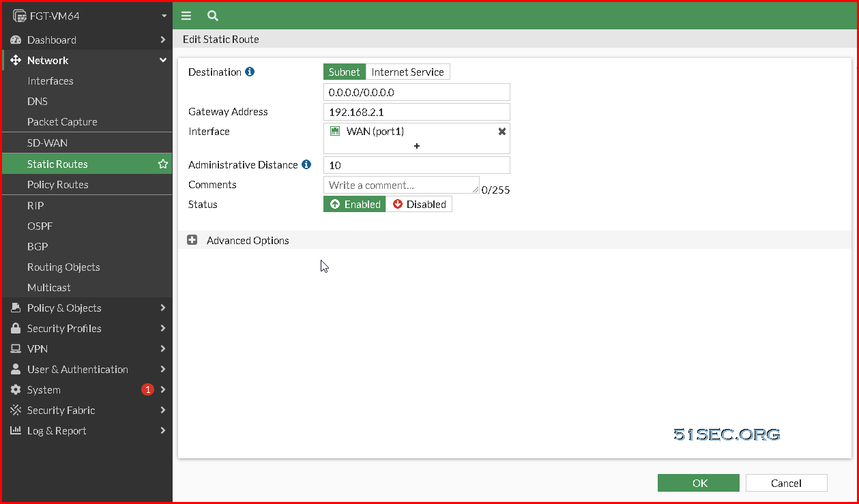Expand Advanced Options with plus icon

[x=192, y=240]
